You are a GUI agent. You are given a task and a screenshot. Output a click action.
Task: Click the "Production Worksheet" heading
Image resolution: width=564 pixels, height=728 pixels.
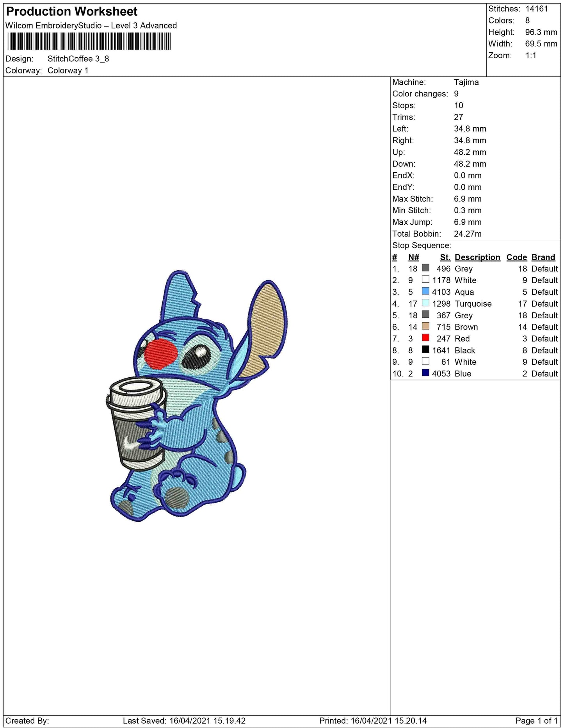[72, 12]
